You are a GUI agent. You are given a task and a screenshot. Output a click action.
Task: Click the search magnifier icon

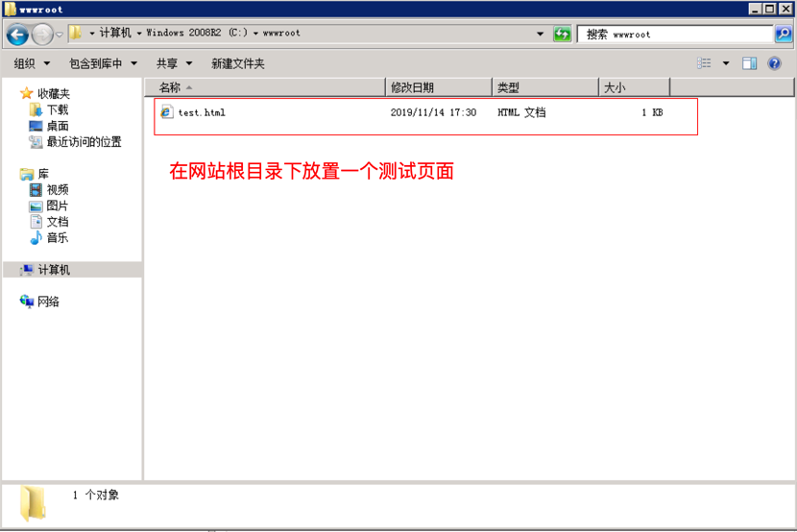784,34
